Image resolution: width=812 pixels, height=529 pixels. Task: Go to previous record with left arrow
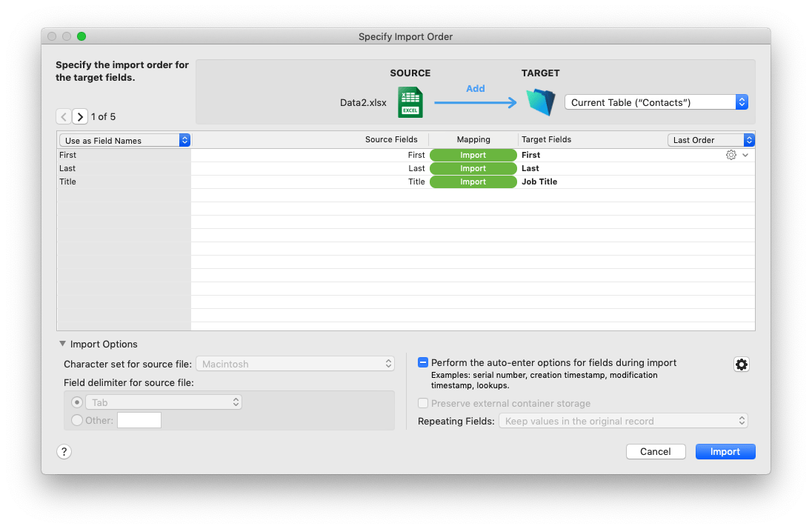[64, 116]
